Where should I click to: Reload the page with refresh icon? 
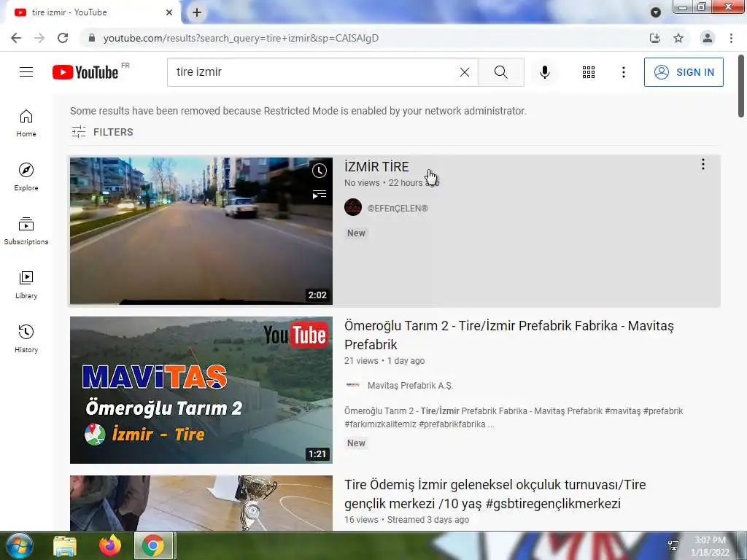click(63, 38)
